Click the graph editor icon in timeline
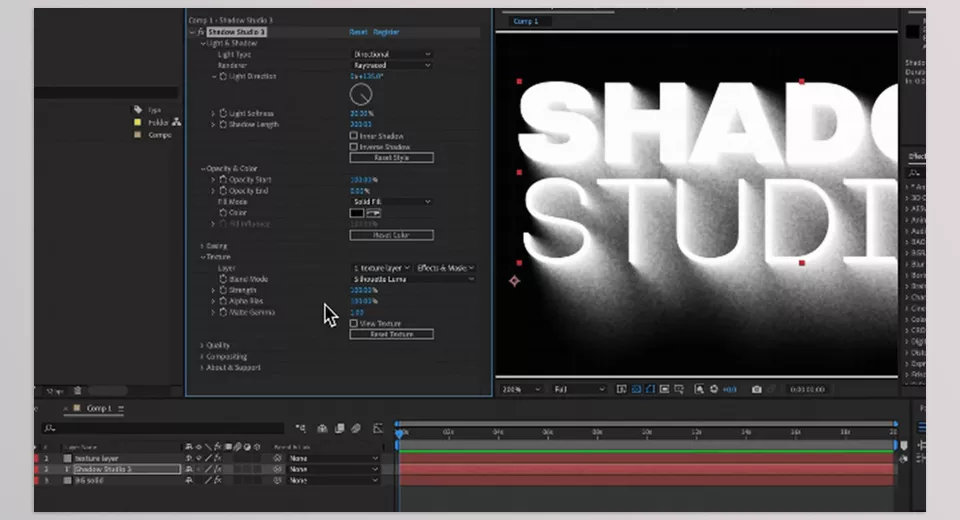 click(378, 428)
